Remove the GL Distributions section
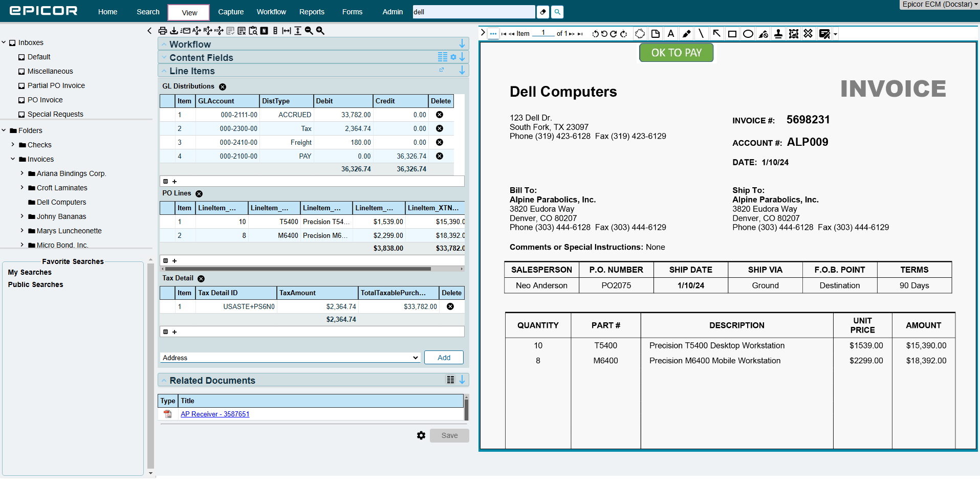The width and height of the screenshot is (980, 485). tap(223, 87)
